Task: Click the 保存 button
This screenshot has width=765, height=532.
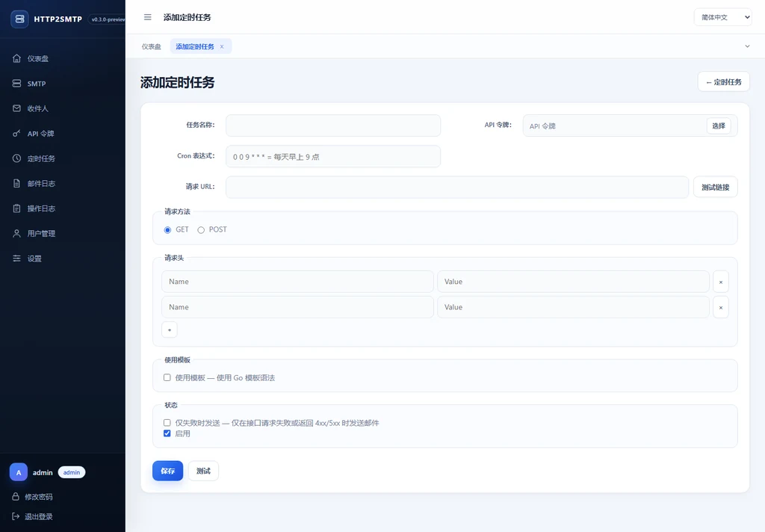Action: pyautogui.click(x=168, y=471)
